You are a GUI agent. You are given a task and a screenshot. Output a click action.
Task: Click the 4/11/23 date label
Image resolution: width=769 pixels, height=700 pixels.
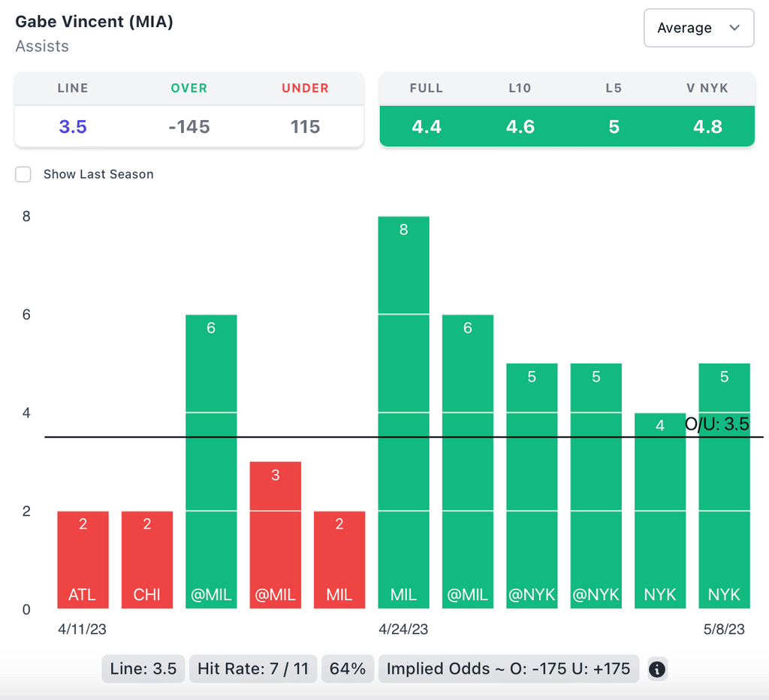tap(82, 629)
